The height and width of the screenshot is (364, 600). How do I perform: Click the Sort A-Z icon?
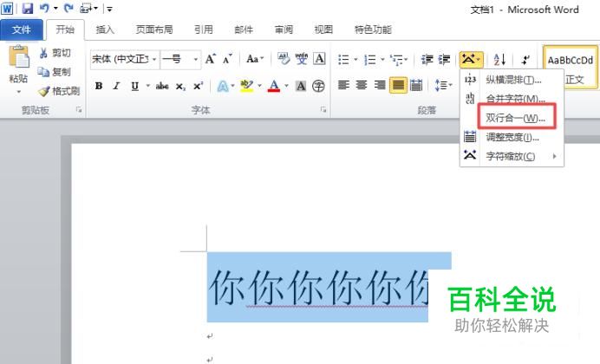point(499,59)
